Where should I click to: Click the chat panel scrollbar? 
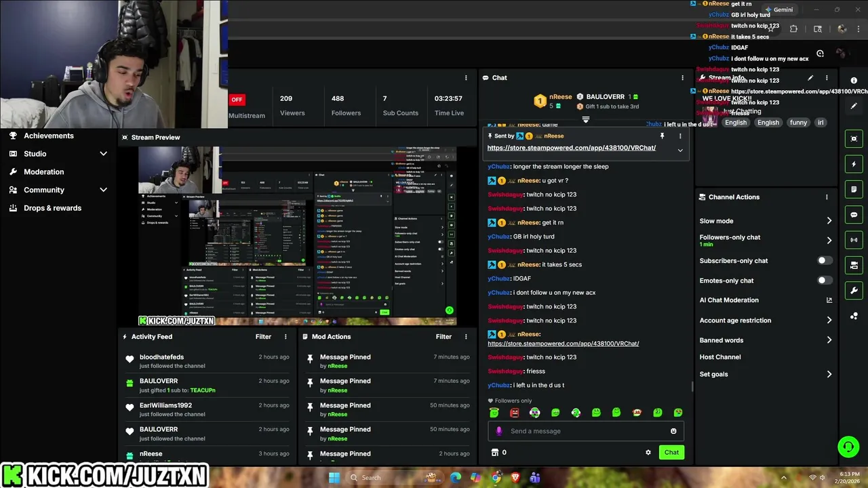click(x=692, y=387)
